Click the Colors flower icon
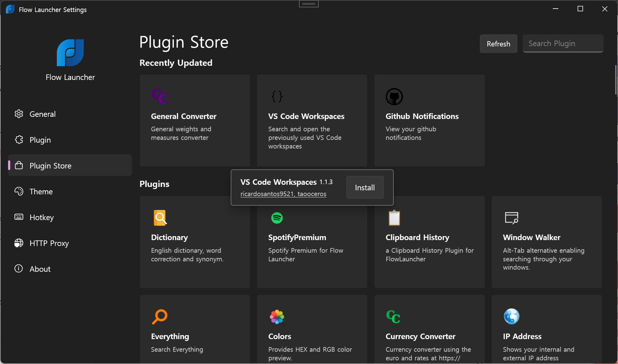 [277, 317]
